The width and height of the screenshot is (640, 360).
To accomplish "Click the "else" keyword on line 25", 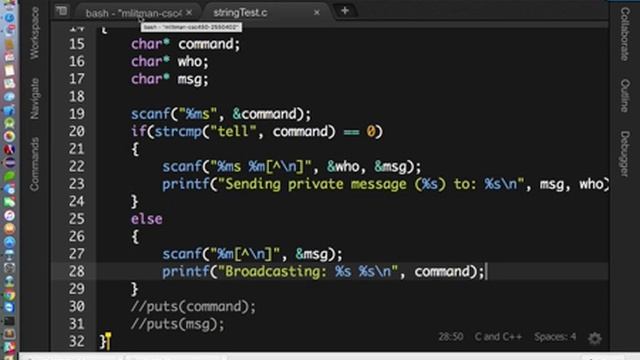I will point(147,219).
